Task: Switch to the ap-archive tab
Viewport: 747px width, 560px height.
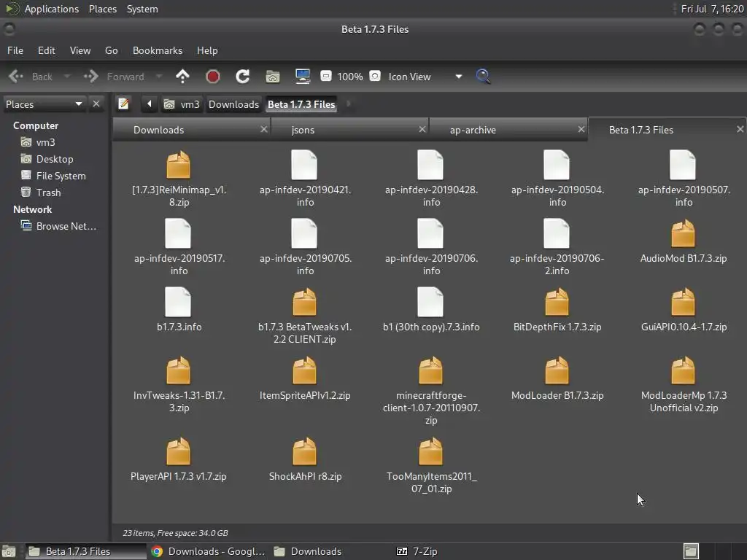Action: pos(508,130)
